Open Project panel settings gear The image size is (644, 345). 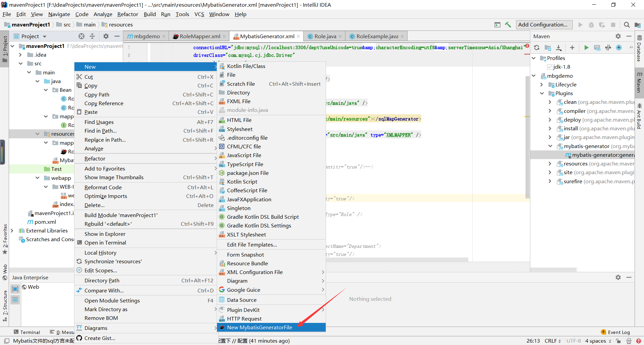pos(106,36)
